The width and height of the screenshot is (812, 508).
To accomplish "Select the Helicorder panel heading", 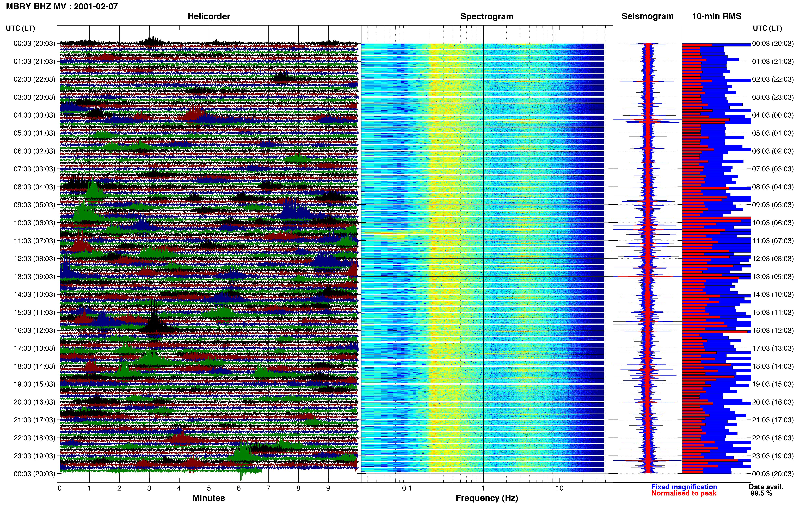I will point(209,16).
